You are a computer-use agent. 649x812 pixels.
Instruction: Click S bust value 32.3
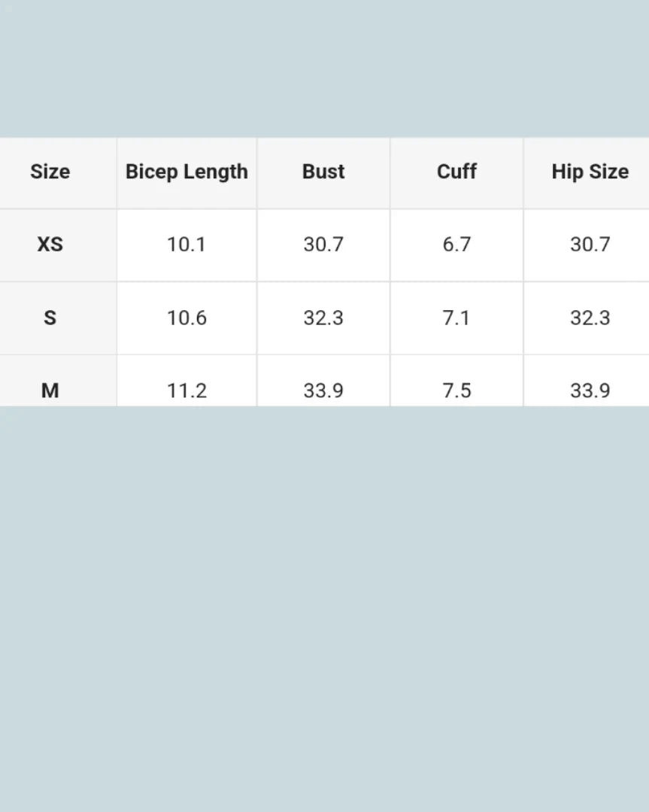click(x=323, y=318)
